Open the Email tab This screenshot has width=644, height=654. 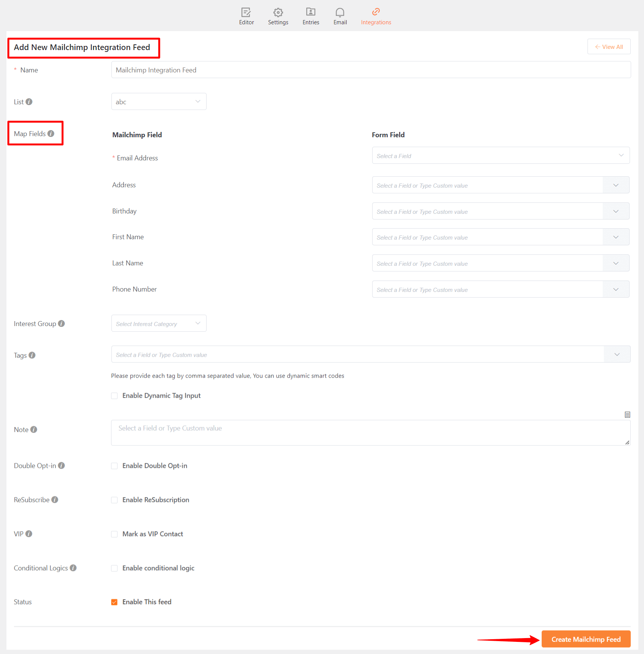[x=340, y=17]
